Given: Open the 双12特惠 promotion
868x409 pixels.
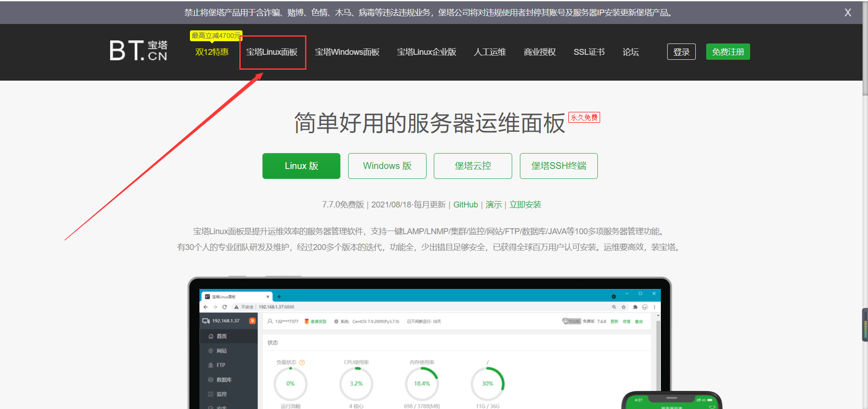Looking at the screenshot, I should 212,52.
